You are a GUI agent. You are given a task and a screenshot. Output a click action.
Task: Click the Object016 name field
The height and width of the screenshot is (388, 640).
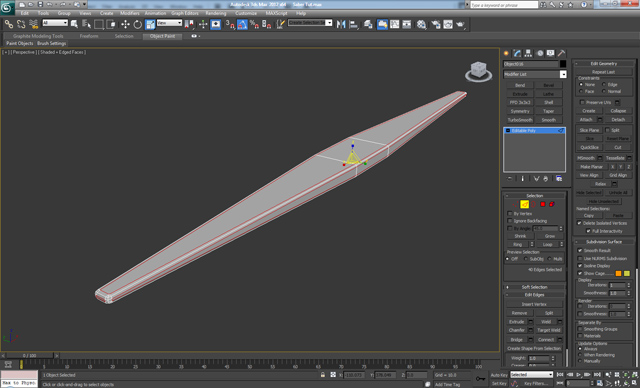[x=531, y=64]
